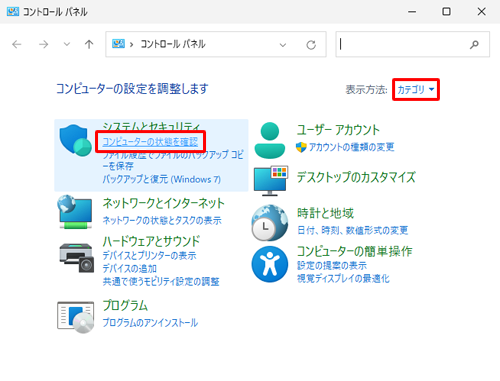Click the Programs disc icon

tap(76, 317)
